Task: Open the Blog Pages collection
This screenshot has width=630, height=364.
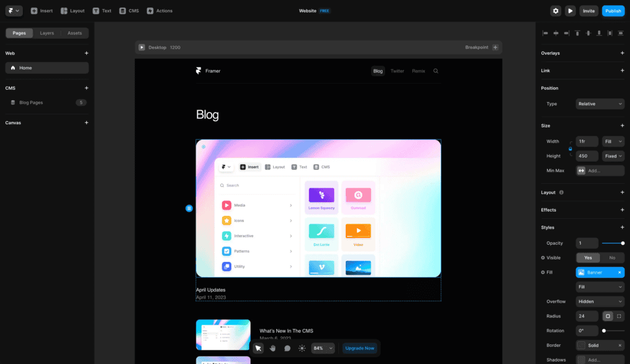Action: [x=47, y=103]
